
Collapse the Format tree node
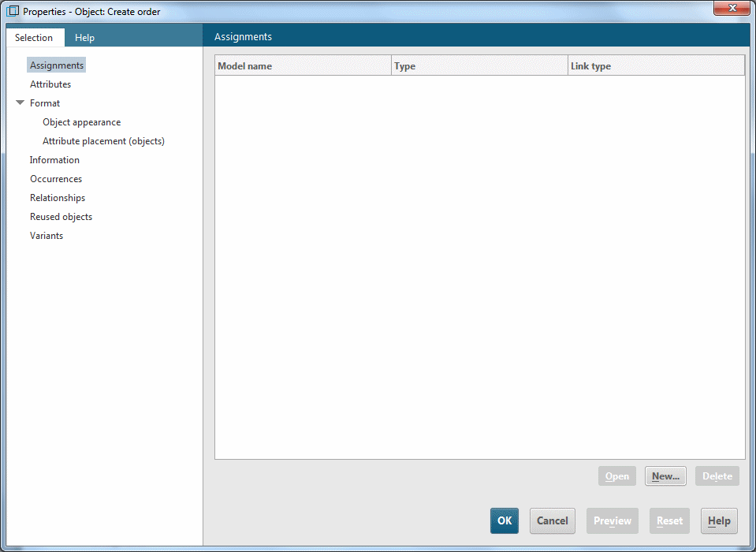[20, 103]
